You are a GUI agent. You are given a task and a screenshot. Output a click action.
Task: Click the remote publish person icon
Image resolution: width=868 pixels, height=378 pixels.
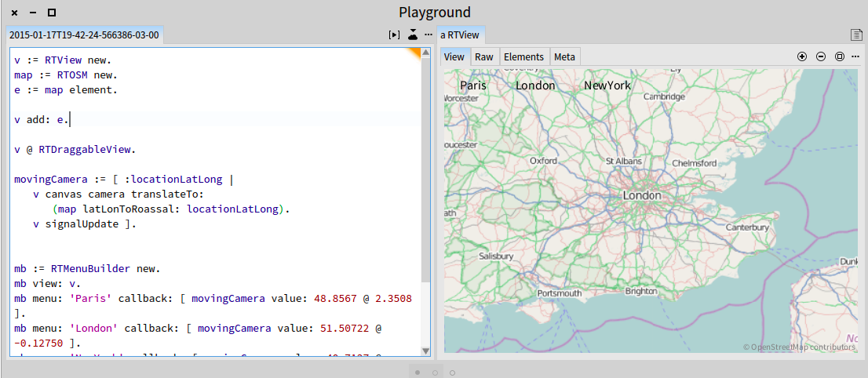coord(413,35)
